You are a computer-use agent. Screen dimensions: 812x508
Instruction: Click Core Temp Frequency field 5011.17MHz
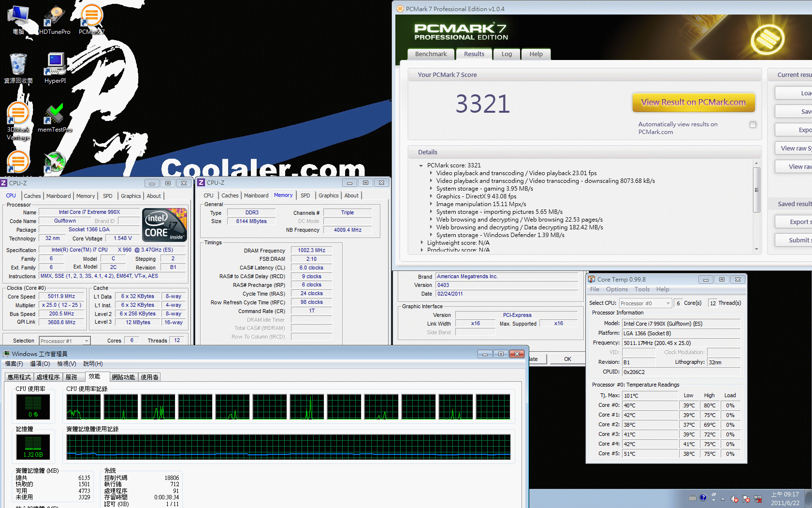coord(681,343)
